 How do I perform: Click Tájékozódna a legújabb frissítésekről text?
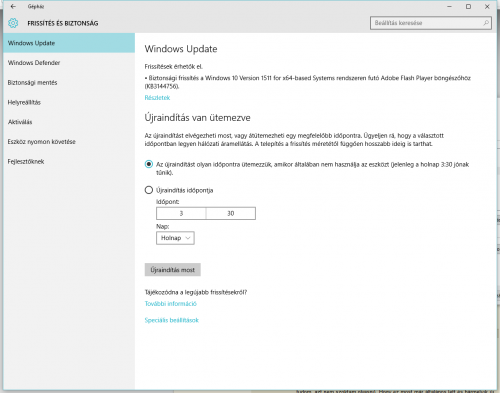[x=196, y=292]
